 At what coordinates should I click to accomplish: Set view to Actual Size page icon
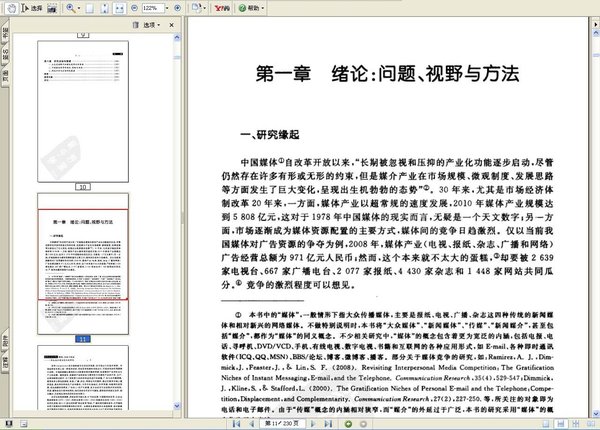tap(90, 8)
